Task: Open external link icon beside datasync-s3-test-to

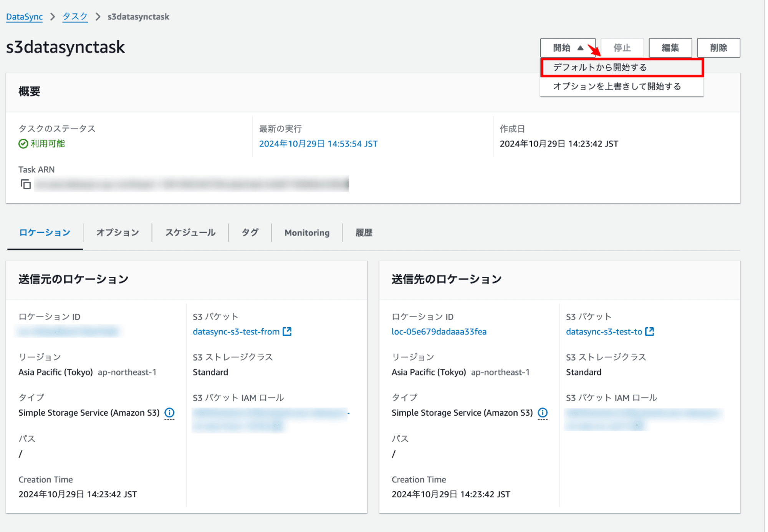Action: point(649,331)
